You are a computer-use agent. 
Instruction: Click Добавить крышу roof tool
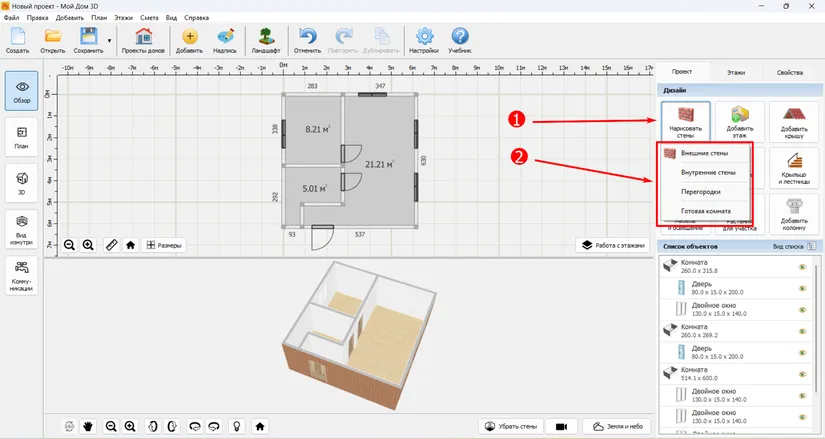[x=794, y=122]
